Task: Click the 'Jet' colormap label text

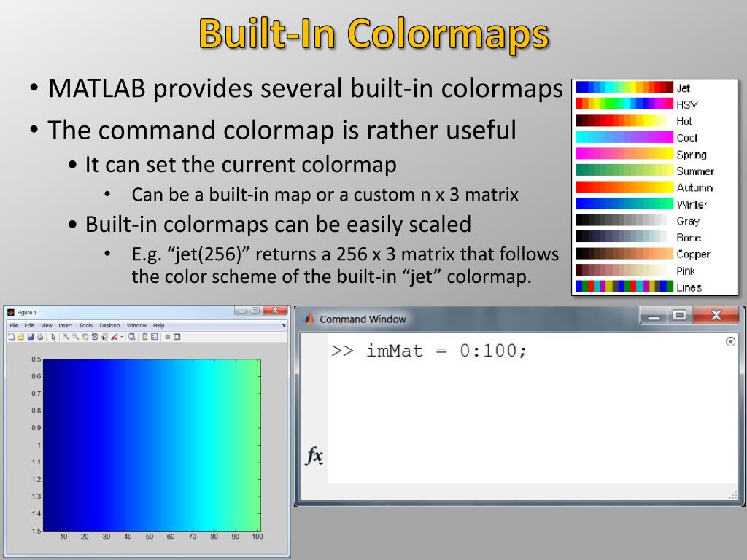Action: [683, 88]
